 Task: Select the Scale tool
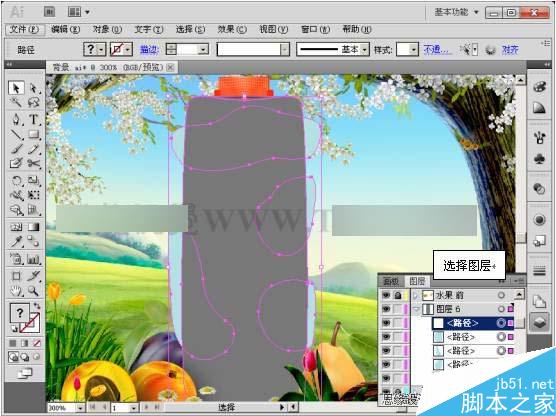pyautogui.click(x=34, y=181)
